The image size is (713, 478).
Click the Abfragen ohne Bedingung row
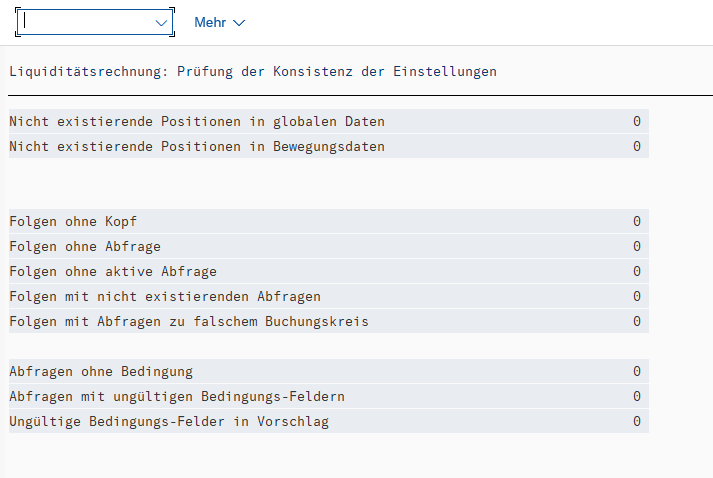[101, 372]
